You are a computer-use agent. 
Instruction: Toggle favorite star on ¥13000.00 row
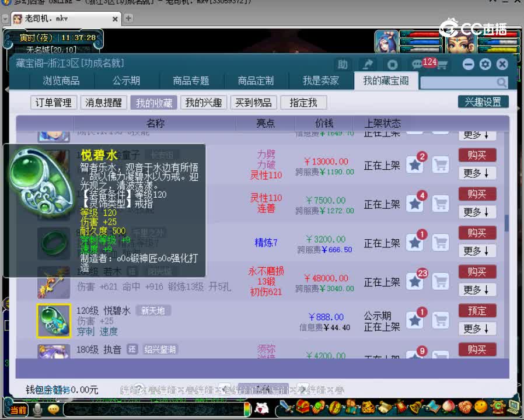point(415,165)
